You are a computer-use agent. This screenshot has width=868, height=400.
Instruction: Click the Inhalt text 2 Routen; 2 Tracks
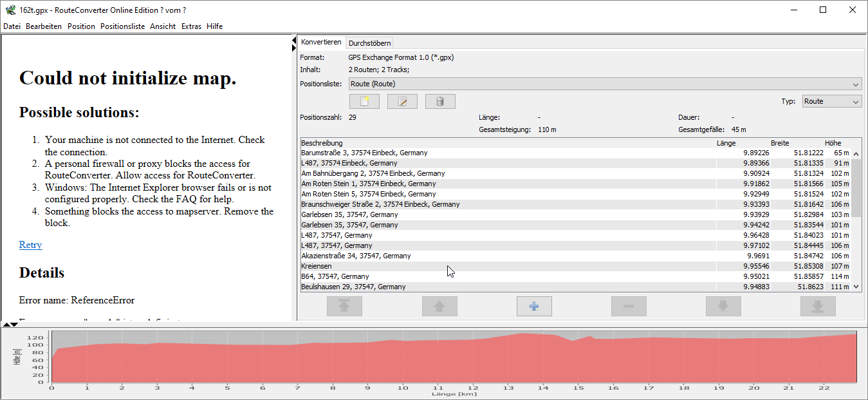(x=379, y=70)
